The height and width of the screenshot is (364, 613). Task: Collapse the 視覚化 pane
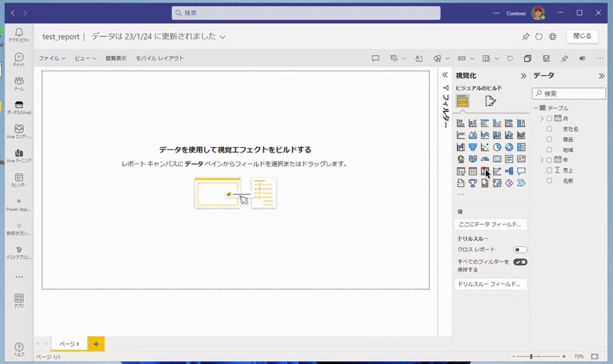(x=523, y=76)
